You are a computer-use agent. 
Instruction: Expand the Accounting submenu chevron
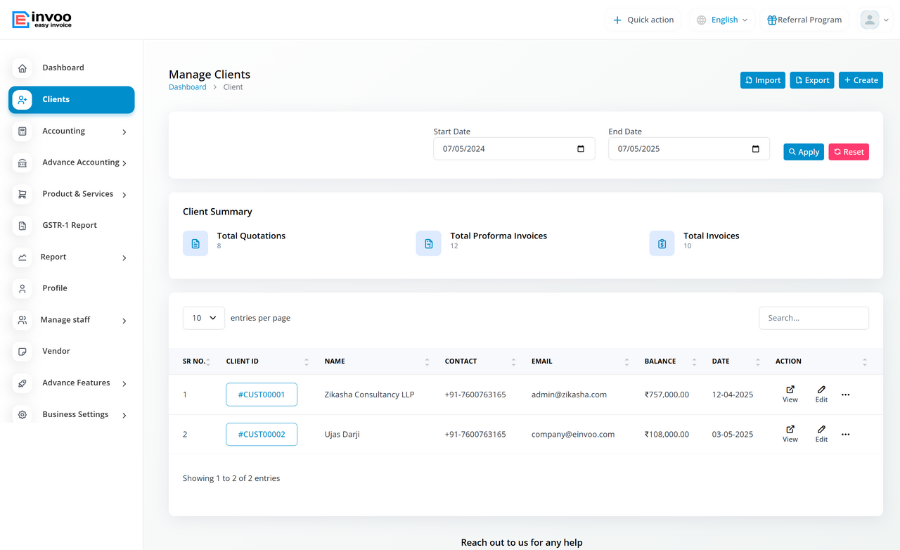point(124,132)
